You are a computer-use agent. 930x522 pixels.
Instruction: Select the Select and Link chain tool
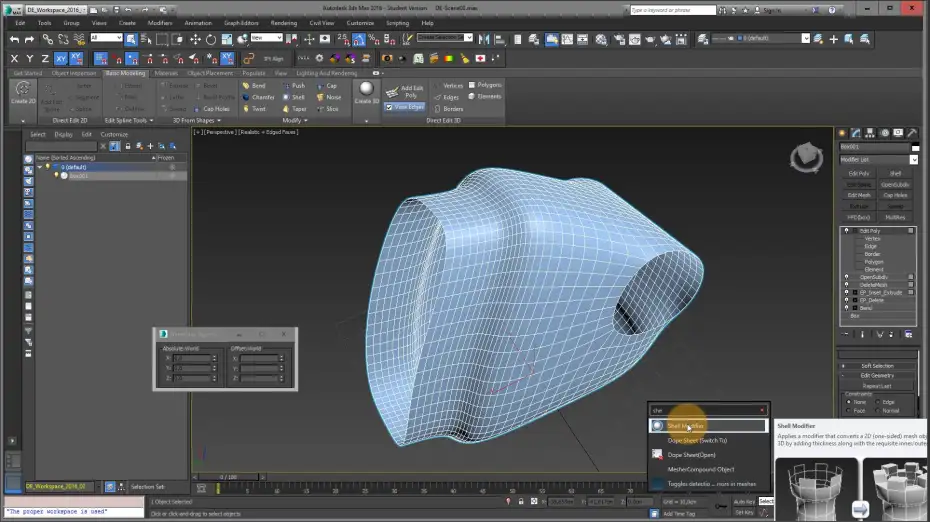[x=47, y=39]
